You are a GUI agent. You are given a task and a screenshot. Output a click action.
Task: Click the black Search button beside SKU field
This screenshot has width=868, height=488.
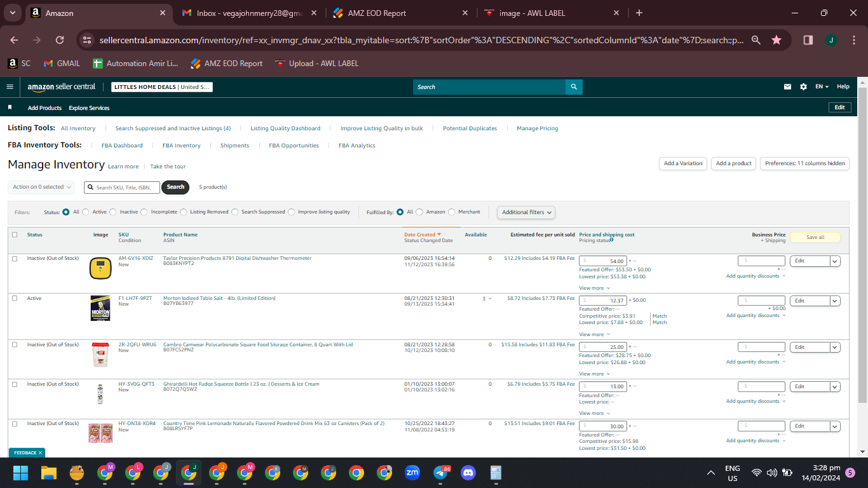tap(175, 187)
